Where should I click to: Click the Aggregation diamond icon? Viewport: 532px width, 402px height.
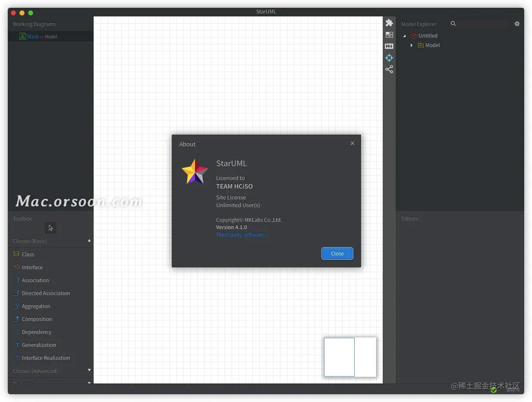pos(16,305)
